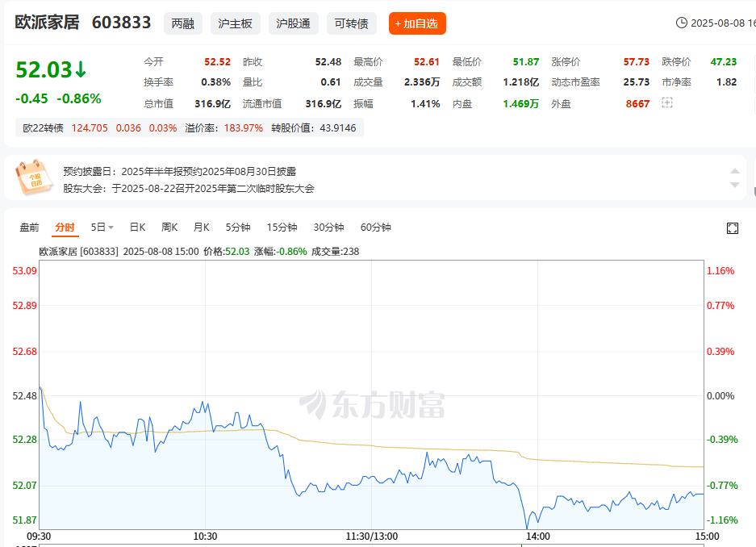Open the 5日 dropdown arrow
The height and width of the screenshot is (547, 756).
tap(111, 228)
